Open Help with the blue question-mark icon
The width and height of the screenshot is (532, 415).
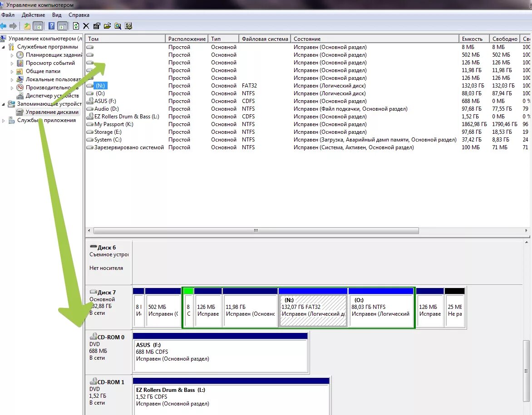[51, 26]
